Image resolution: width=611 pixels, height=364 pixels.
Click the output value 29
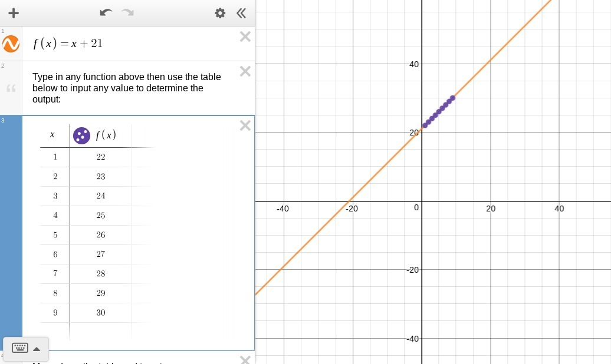pyautogui.click(x=100, y=293)
